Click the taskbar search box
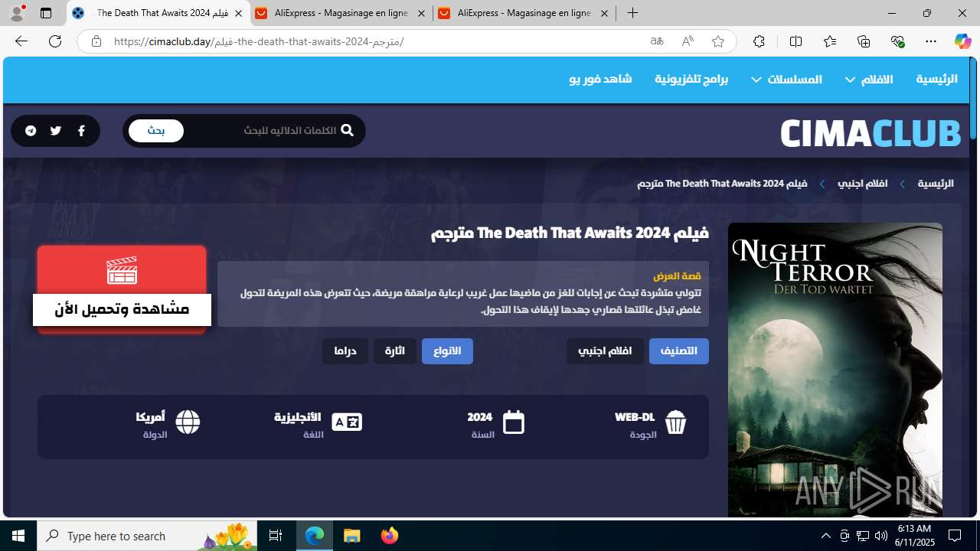The image size is (980, 551). click(x=147, y=536)
